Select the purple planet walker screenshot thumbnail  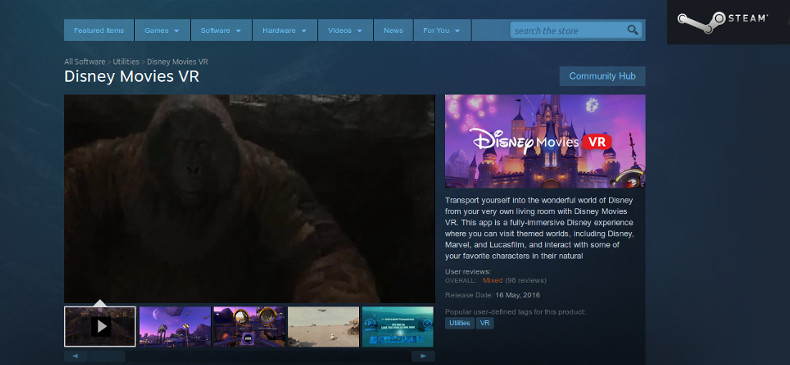pos(175,327)
